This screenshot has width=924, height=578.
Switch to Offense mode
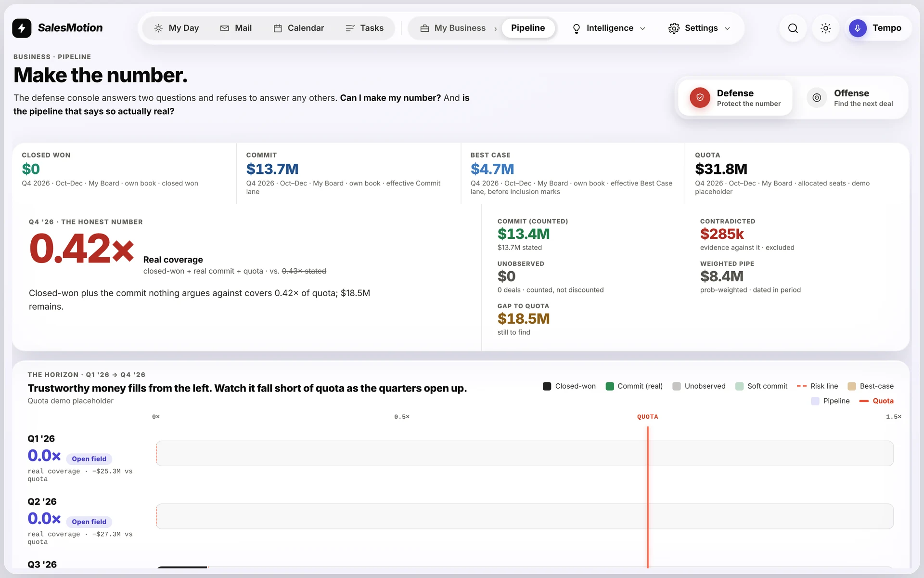(850, 98)
